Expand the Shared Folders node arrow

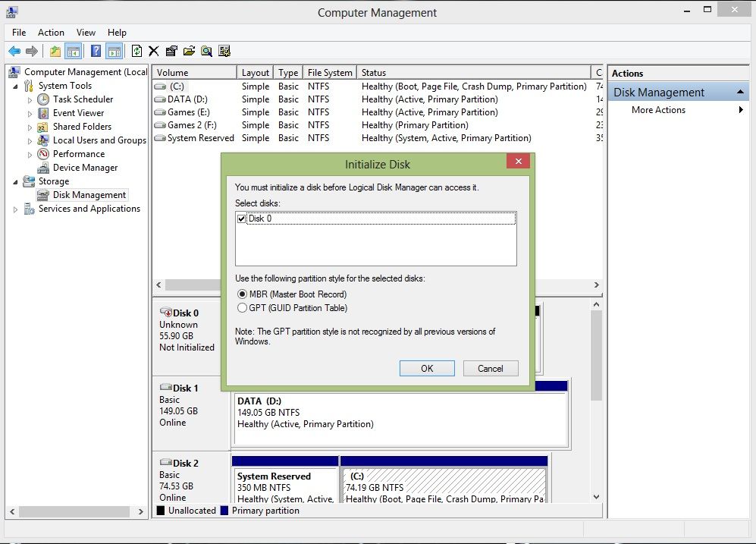point(30,127)
